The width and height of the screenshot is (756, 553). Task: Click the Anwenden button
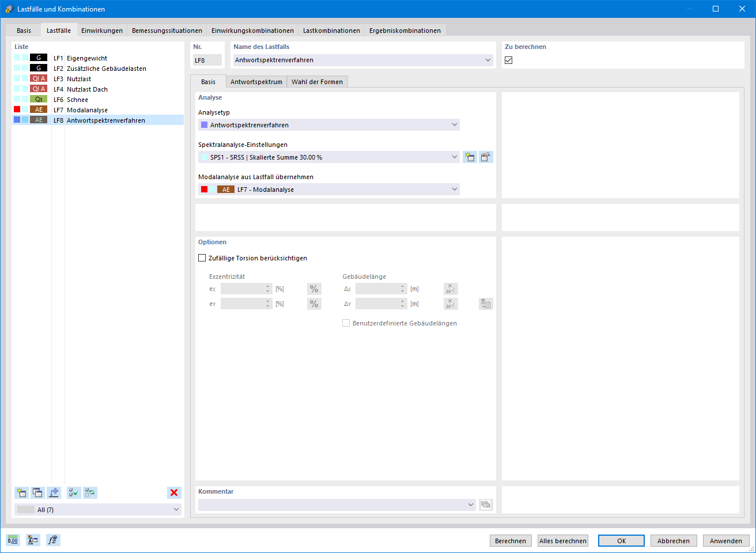pyautogui.click(x=726, y=540)
